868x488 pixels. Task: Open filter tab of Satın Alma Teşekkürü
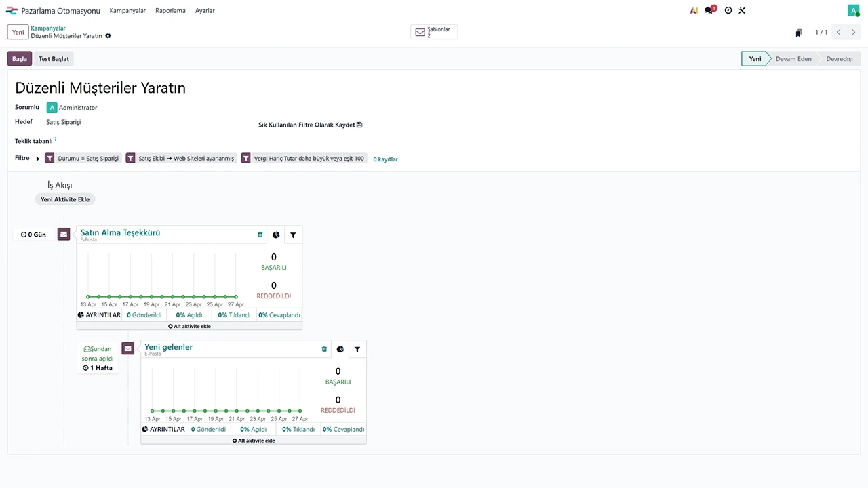[x=293, y=235]
